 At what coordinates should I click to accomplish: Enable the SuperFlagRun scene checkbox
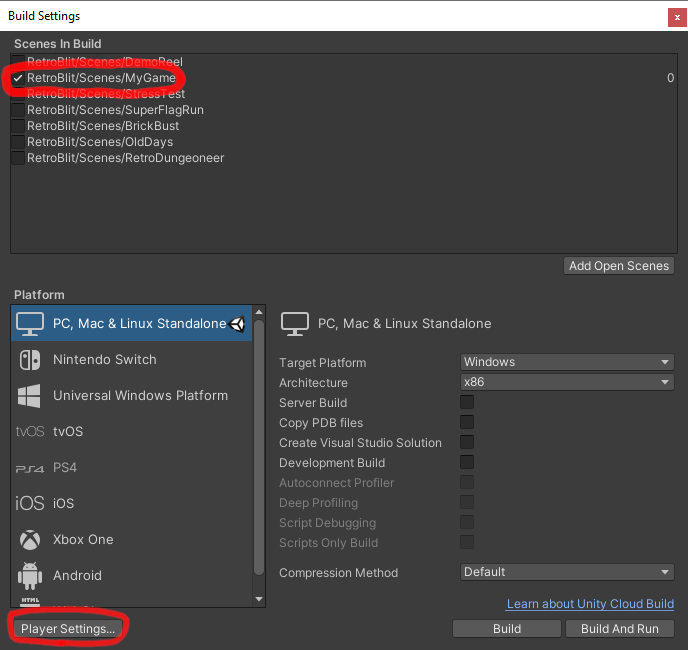(x=18, y=110)
